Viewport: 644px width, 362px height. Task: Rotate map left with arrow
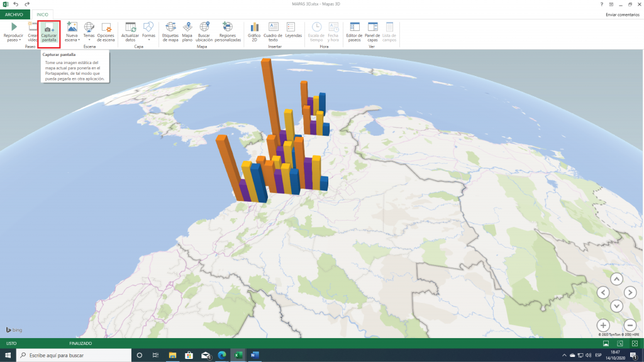[x=603, y=293]
